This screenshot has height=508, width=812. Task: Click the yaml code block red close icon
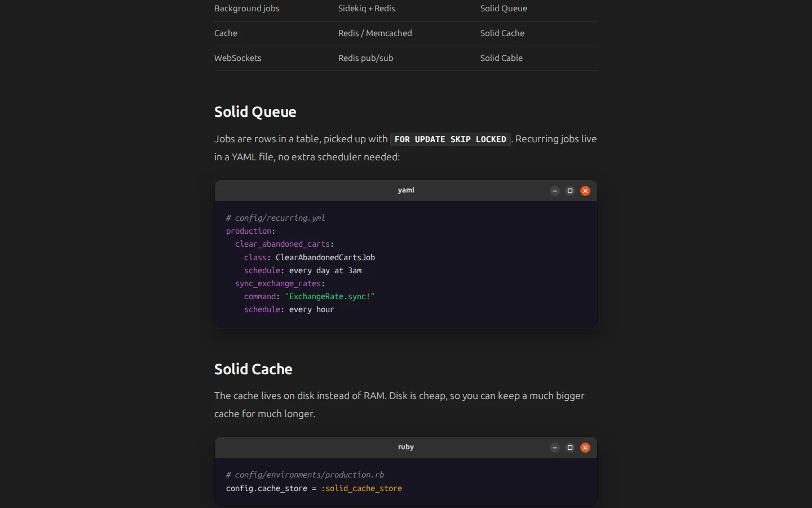(585, 191)
